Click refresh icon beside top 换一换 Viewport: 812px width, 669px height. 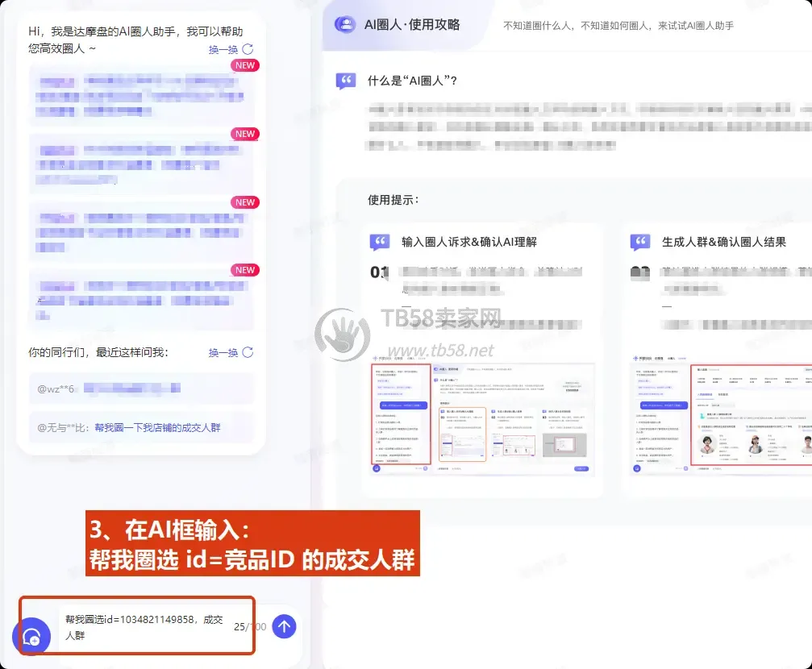[248, 49]
